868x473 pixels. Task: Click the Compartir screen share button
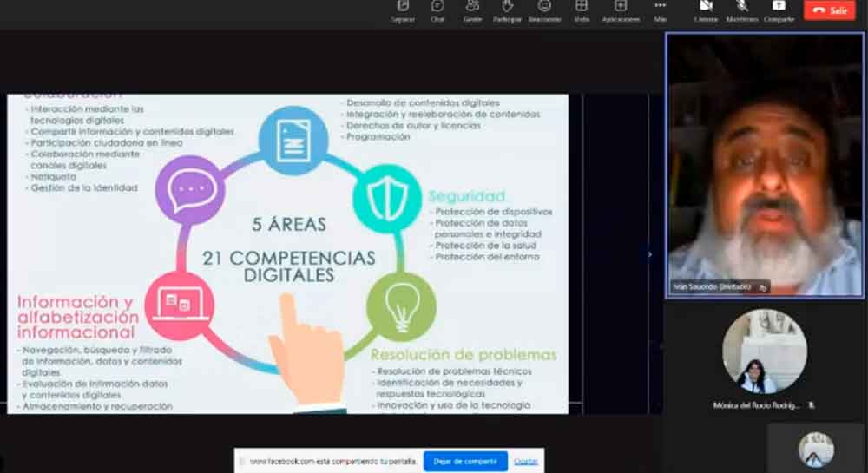[779, 10]
